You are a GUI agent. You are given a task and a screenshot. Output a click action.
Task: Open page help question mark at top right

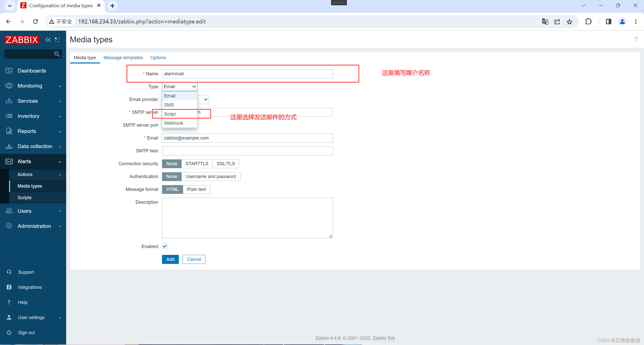[x=636, y=39]
